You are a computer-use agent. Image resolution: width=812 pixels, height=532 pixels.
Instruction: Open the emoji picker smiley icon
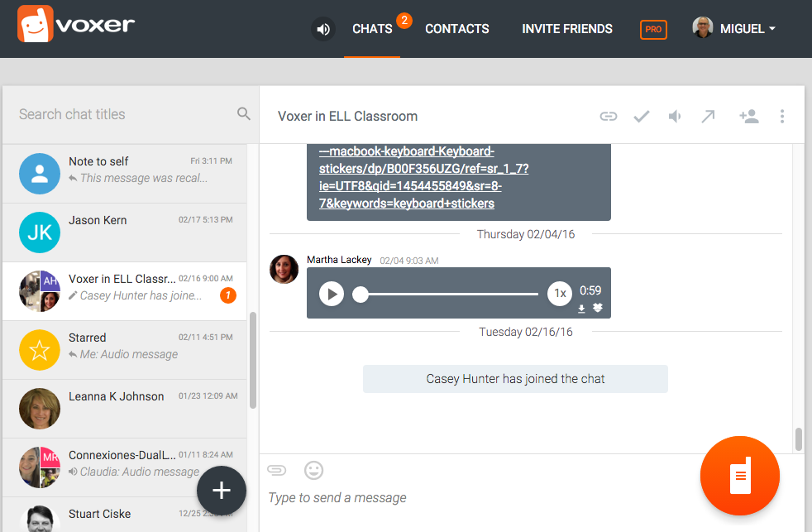tap(313, 470)
